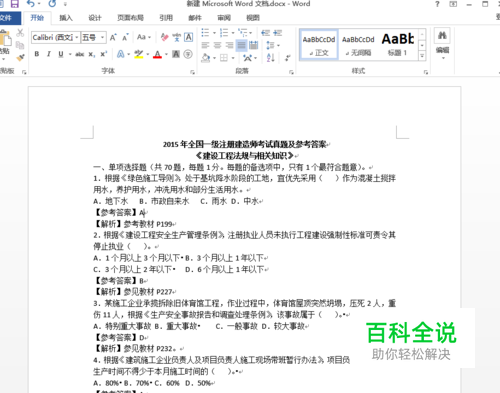Click the Increase Indent icon

pos(277,33)
